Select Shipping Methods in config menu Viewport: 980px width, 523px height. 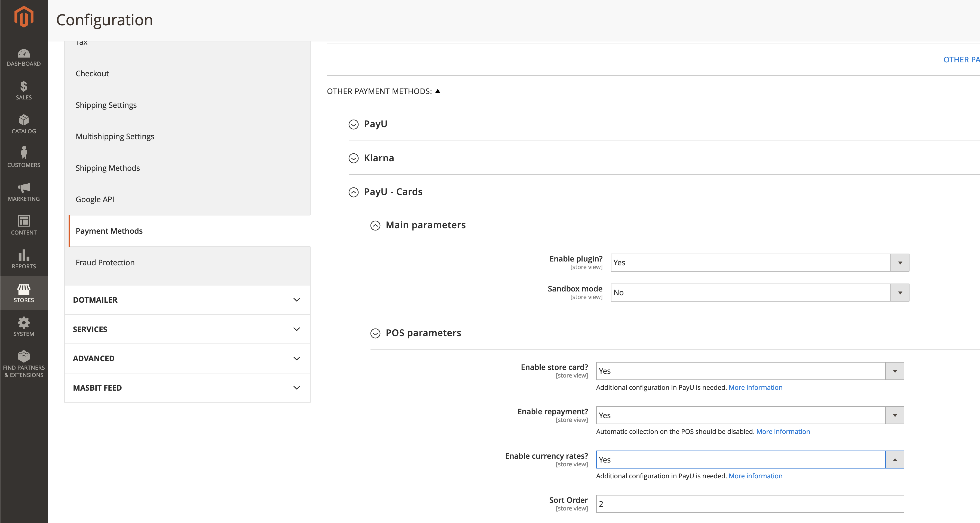tap(108, 168)
